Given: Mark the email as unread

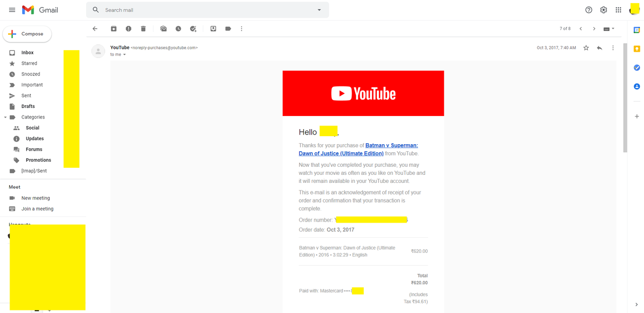Looking at the screenshot, I should (x=164, y=29).
